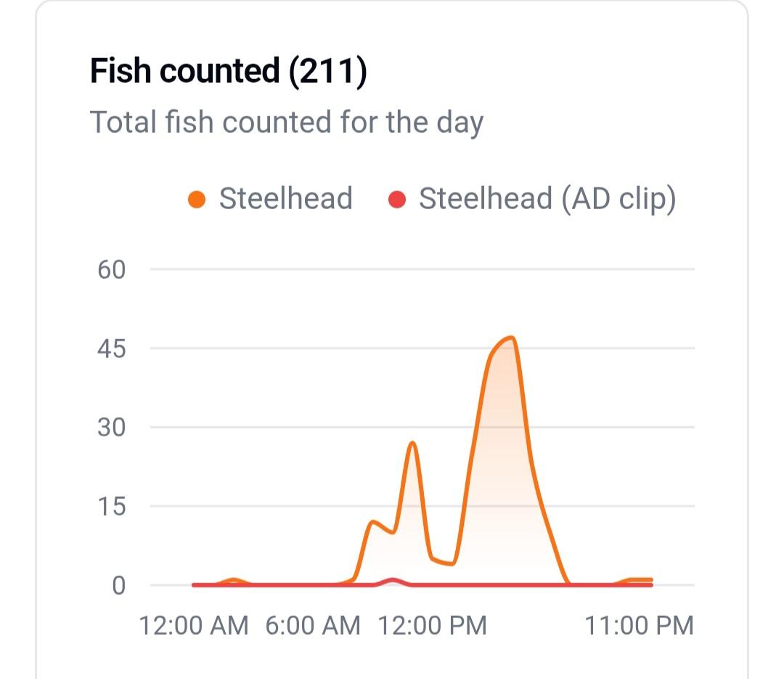Toggle the Steelhead (AD clip) legend label
The height and width of the screenshot is (679, 784).
click(x=547, y=199)
